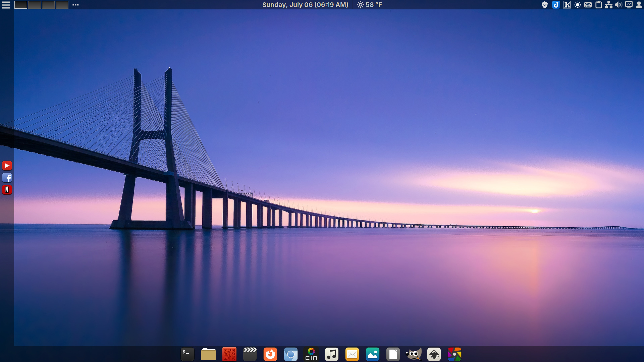Launch the red QR code app
The image size is (644, 362).
pos(229,354)
